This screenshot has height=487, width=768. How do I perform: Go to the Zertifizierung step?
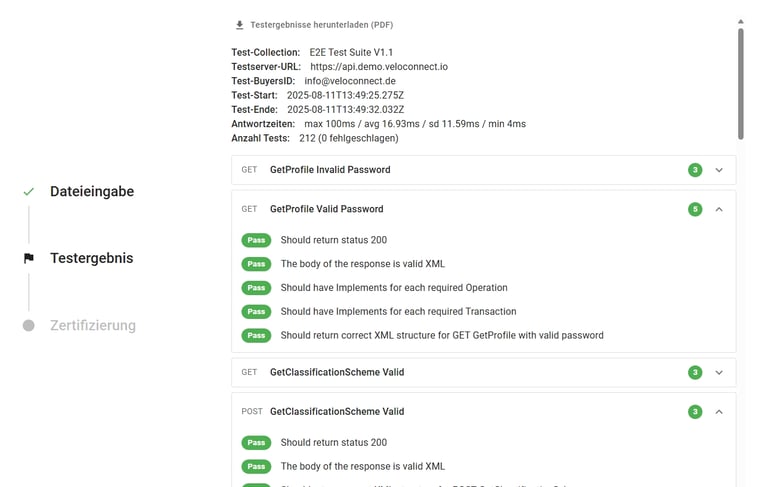[93, 325]
